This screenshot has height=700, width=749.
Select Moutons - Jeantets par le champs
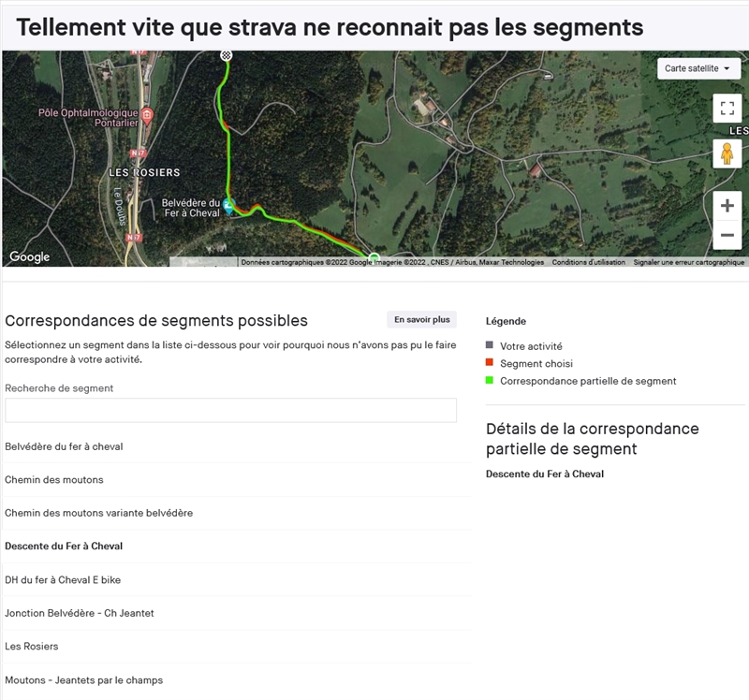(x=237, y=680)
